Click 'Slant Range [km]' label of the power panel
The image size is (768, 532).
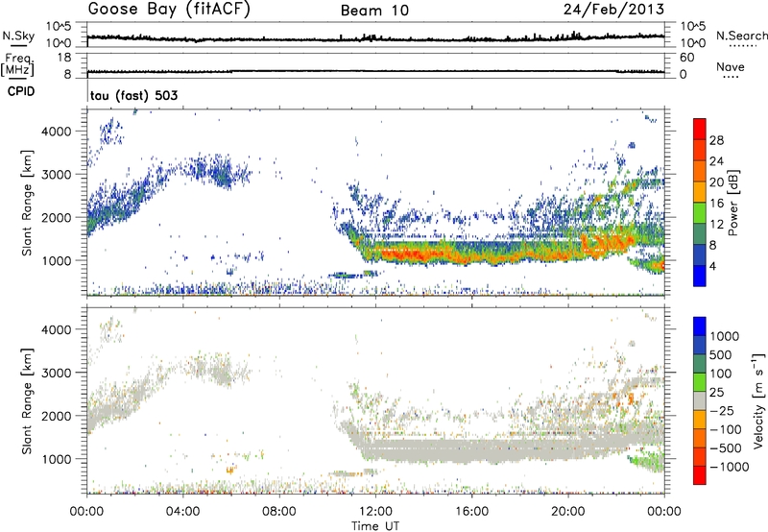27,203
